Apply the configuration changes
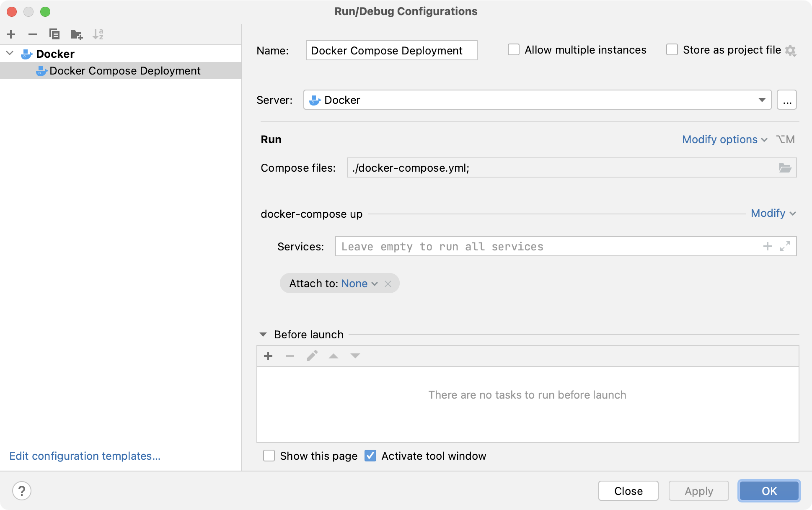Screen dimensions: 812x510 pyautogui.click(x=698, y=491)
